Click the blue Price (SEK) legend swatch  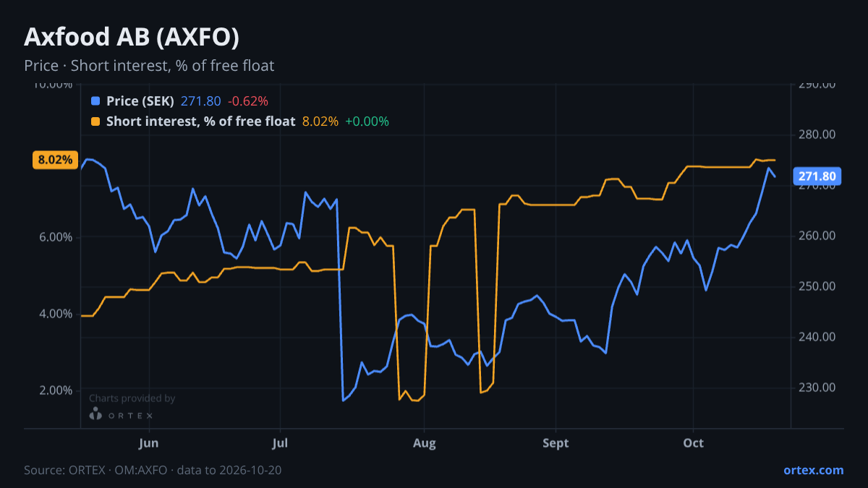(95, 101)
